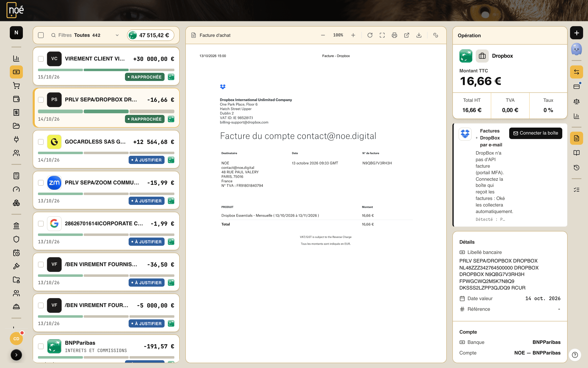Tick the select-all checkbox in filter bar
Viewport: 588px width, 368px height.
(41, 35)
